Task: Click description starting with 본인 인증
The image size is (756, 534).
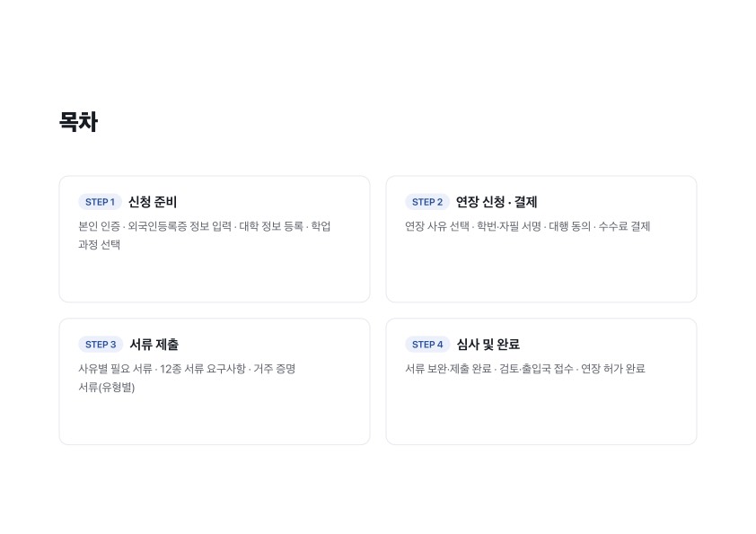Action: click(205, 235)
